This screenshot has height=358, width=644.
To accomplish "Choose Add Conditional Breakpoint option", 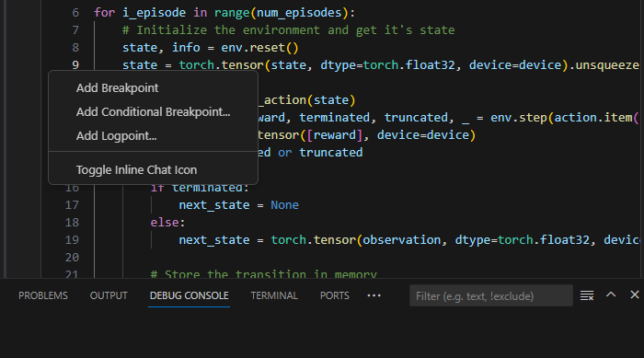I will tap(154, 111).
